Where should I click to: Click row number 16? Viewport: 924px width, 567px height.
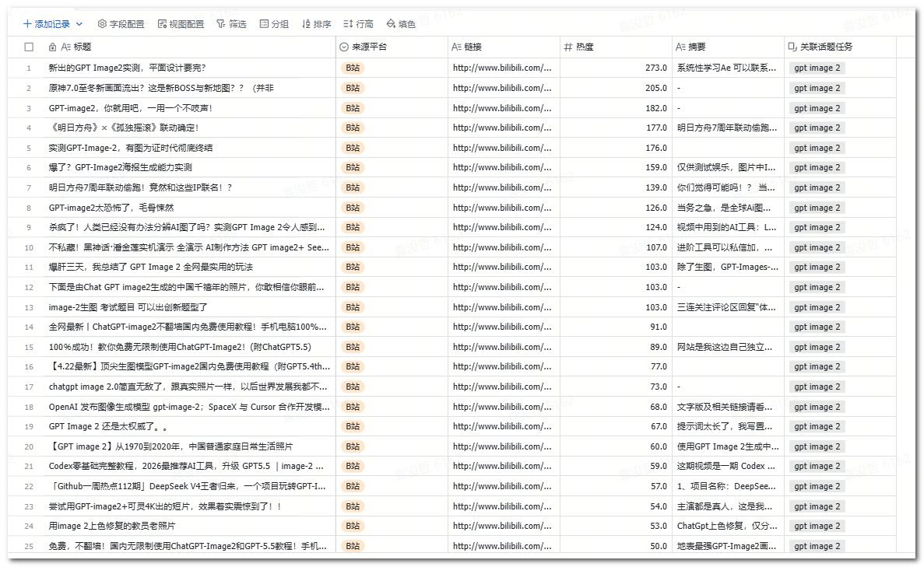[29, 367]
